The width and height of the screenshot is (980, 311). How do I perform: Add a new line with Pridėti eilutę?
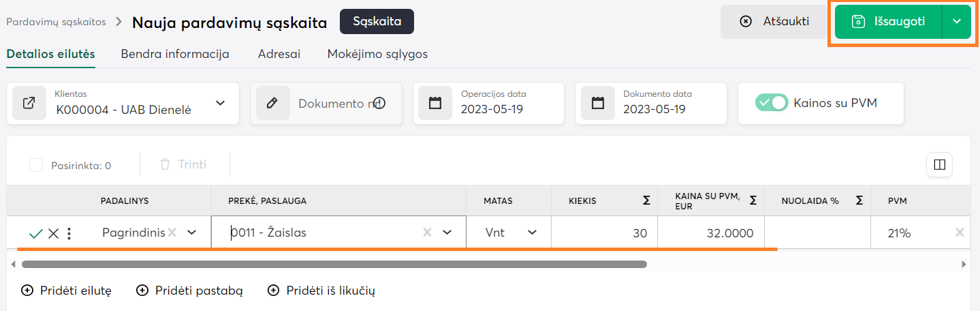coord(67,291)
